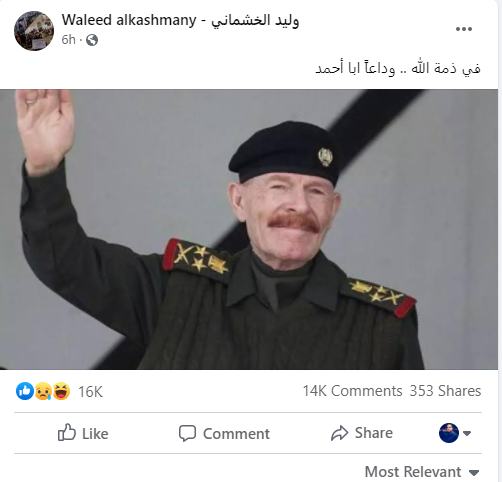The height and width of the screenshot is (482, 502).
Task: View the 353 Shares list
Action: click(x=445, y=391)
